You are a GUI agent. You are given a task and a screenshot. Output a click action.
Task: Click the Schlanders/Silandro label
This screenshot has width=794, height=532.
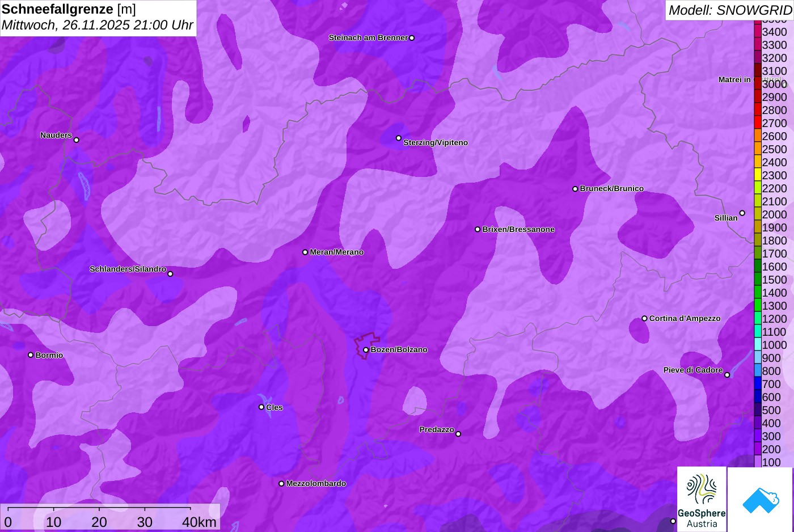(128, 269)
